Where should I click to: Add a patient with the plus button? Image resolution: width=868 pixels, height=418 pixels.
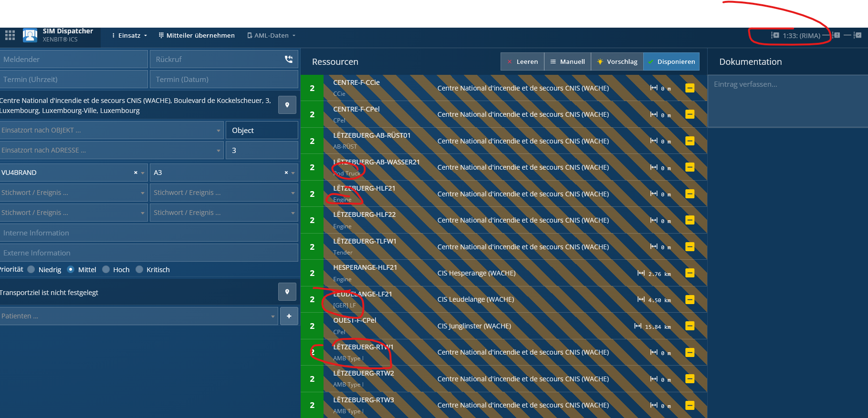click(289, 316)
